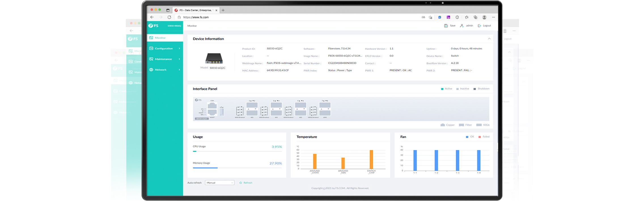Click the browser back arrow
Image resolution: width=644 pixels, height=201 pixels.
pyautogui.click(x=152, y=17)
